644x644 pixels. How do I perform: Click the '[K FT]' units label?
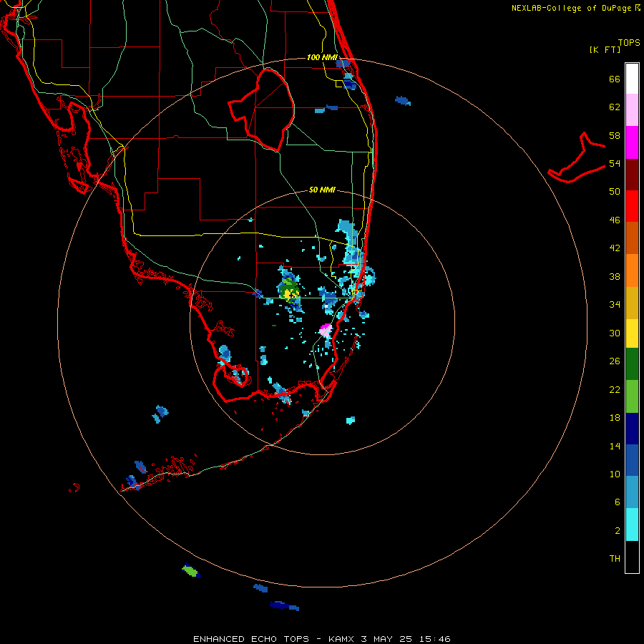605,50
